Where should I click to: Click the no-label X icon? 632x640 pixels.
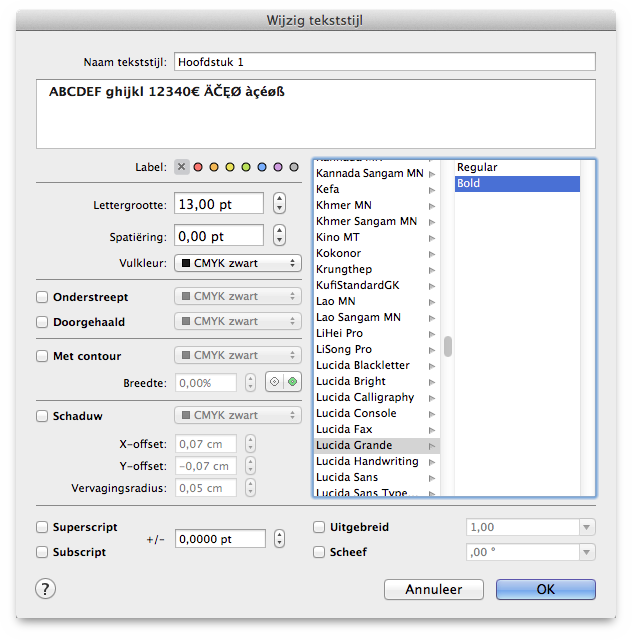[182, 167]
